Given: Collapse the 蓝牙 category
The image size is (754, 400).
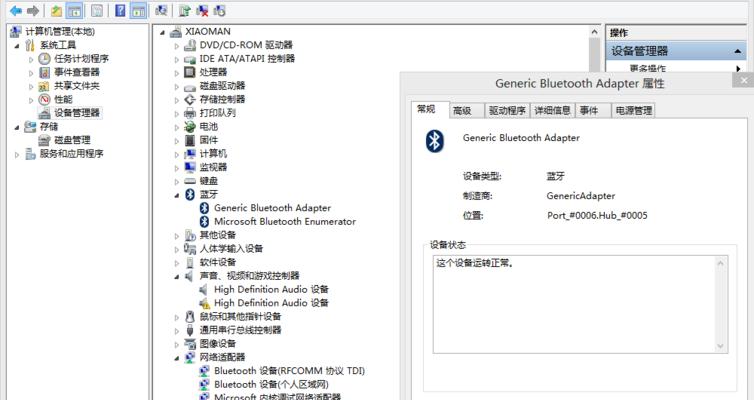Looking at the screenshot, I should [x=176, y=195].
